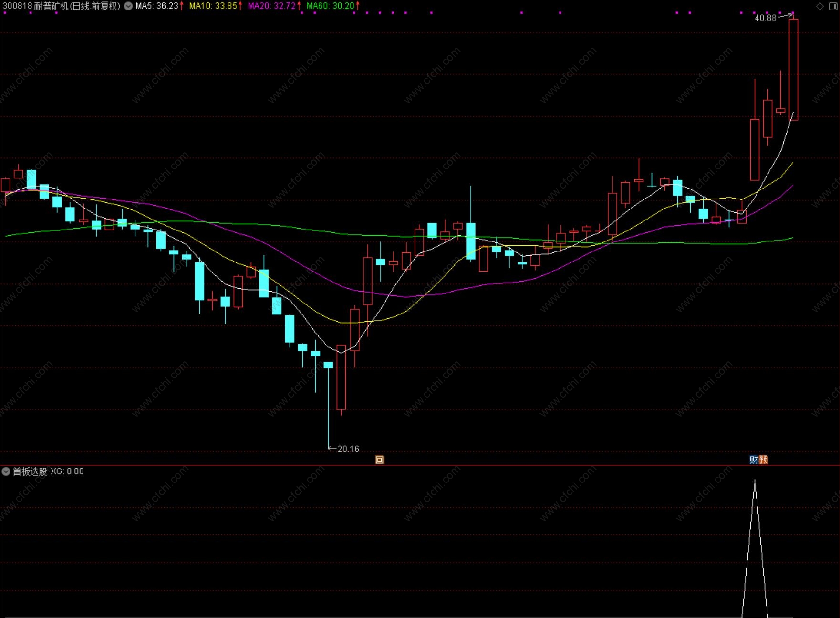Click the MA10: 33.85 label
Viewport: 840px width, 618px height.
pos(213,6)
